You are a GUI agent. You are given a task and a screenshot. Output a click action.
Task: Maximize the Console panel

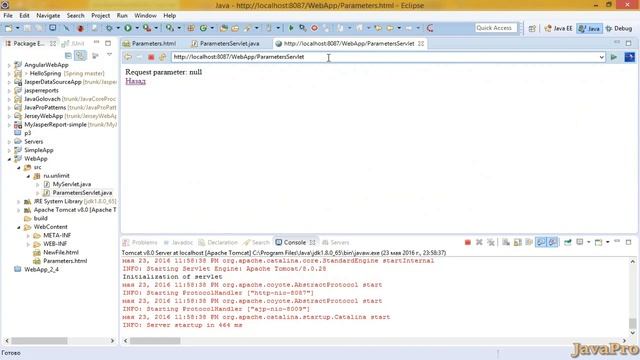pos(629,242)
